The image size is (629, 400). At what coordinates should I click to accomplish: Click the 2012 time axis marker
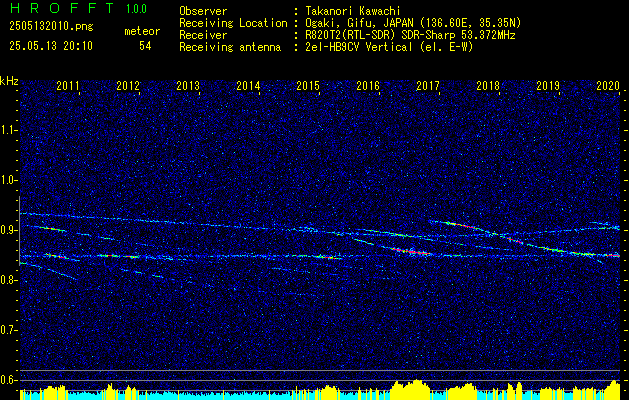(x=128, y=85)
